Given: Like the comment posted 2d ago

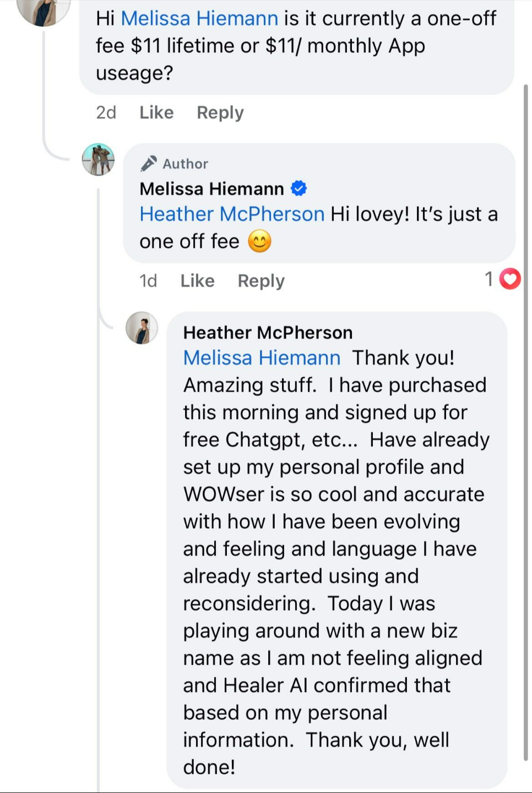Looking at the screenshot, I should [156, 112].
